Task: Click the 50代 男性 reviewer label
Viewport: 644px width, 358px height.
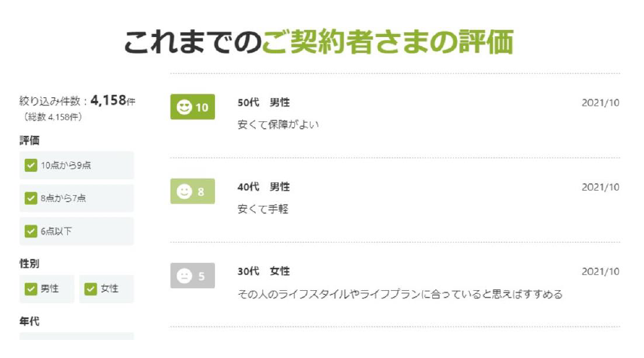Action: (263, 103)
